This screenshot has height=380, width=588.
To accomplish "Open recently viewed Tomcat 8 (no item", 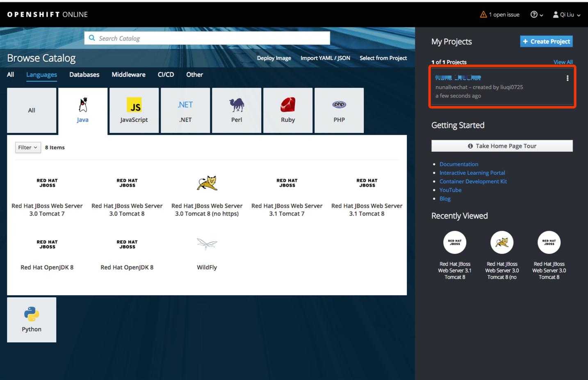I will [502, 255].
